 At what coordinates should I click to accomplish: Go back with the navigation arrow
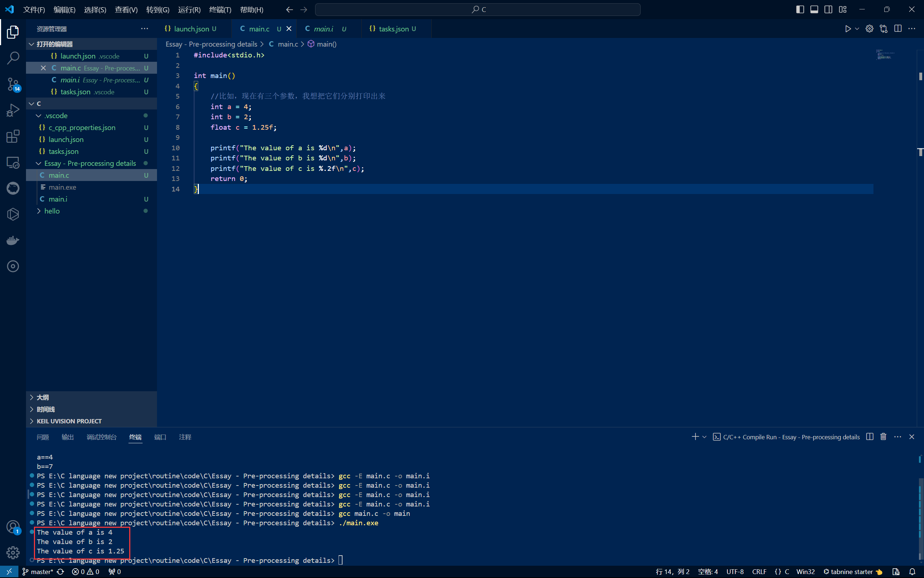(289, 9)
